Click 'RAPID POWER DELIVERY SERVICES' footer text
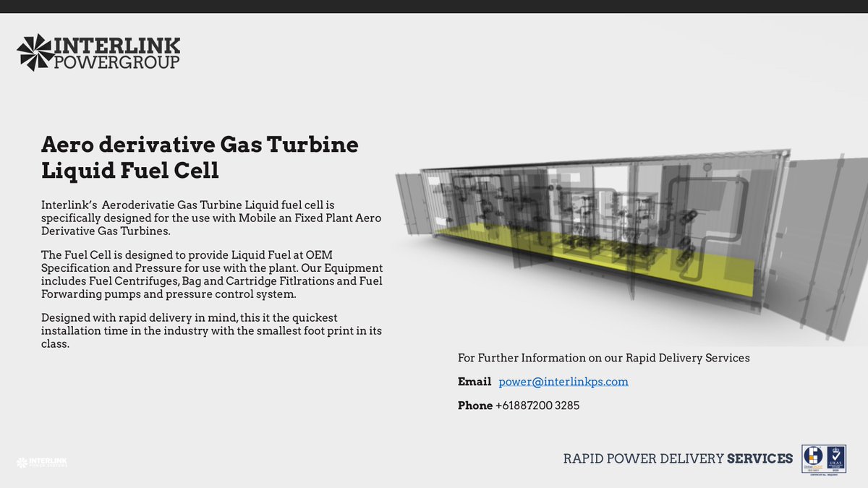Viewport: 868px width, 488px height. point(678,459)
